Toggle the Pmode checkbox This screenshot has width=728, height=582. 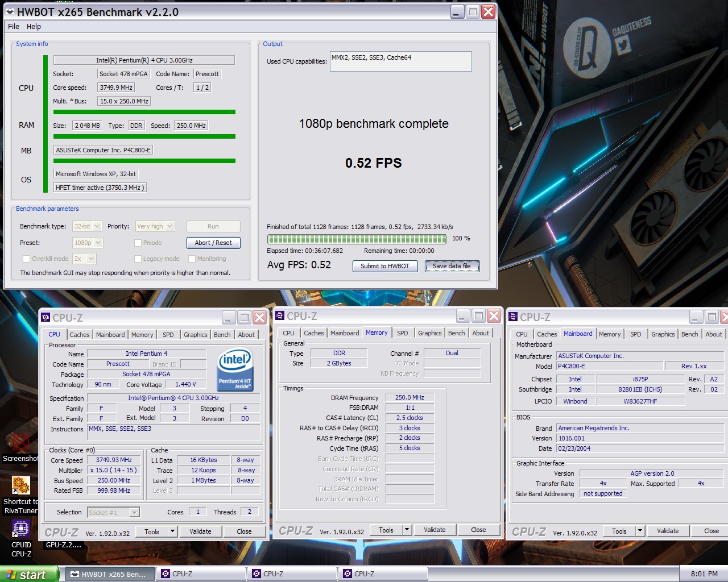(138, 243)
